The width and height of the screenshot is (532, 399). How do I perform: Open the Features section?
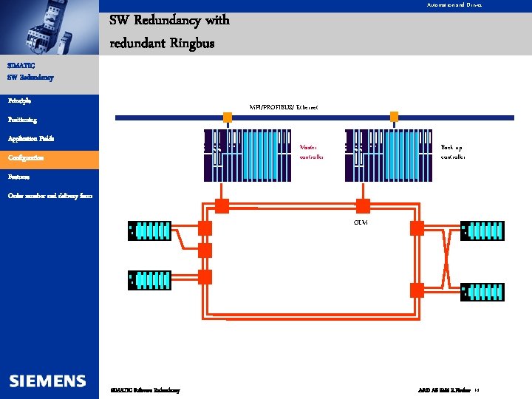[18, 177]
